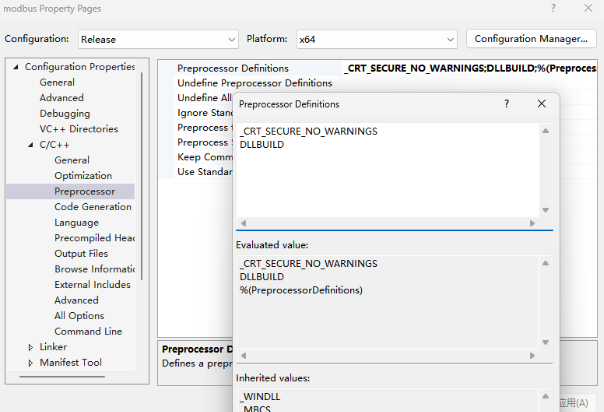Click the help icon in Property Pages title bar
The width and height of the screenshot is (604, 412).
pyautogui.click(x=554, y=8)
